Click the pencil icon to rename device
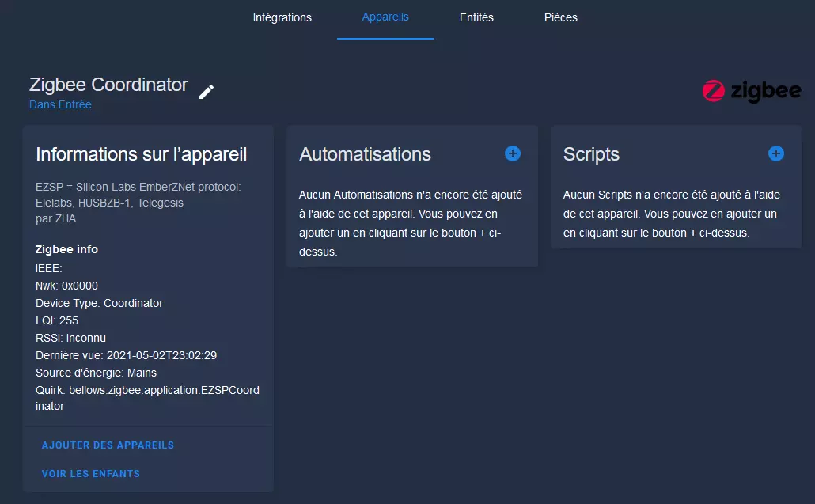 click(207, 92)
